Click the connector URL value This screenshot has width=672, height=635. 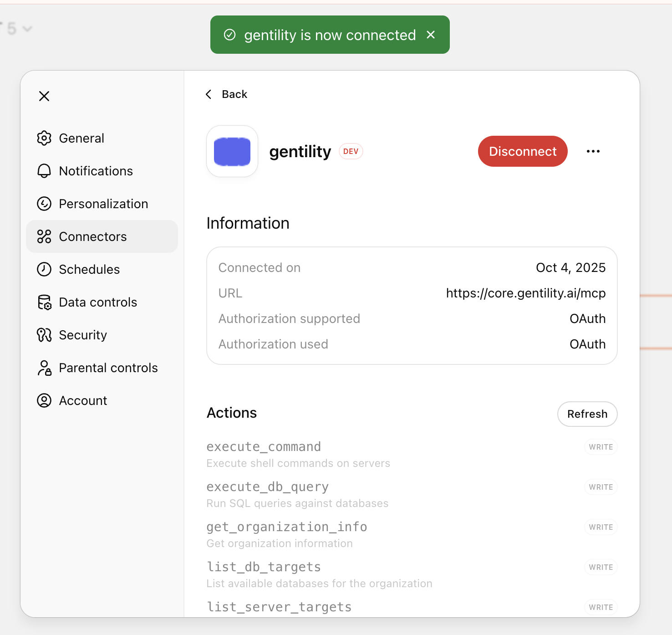(525, 293)
